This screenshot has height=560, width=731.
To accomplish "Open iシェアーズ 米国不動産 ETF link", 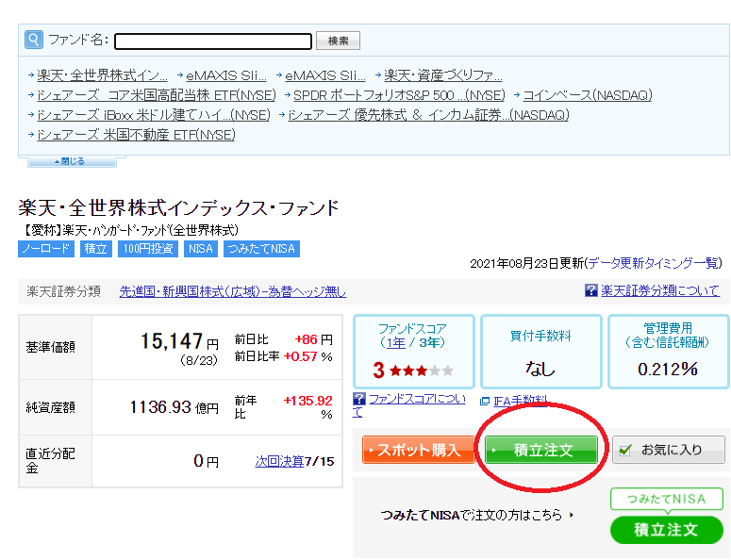I will pyautogui.click(x=136, y=135).
